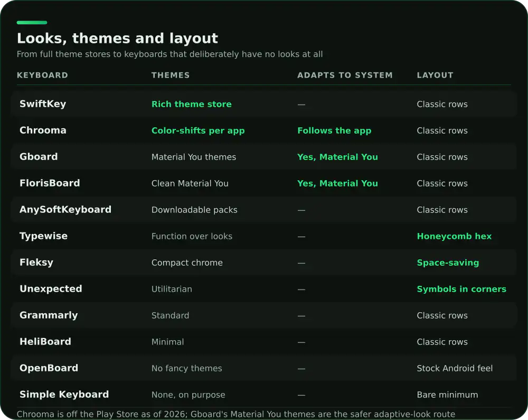The height and width of the screenshot is (420, 528).
Task: Click the ADAPTS TO SYSTEM column header
Action: pyautogui.click(x=345, y=75)
